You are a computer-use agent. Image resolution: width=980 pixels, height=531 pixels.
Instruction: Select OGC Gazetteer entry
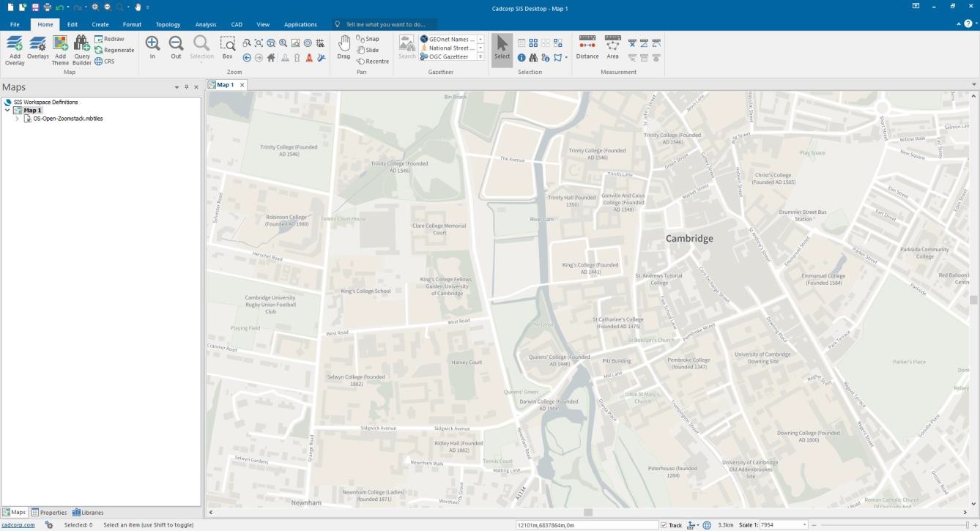pyautogui.click(x=448, y=56)
